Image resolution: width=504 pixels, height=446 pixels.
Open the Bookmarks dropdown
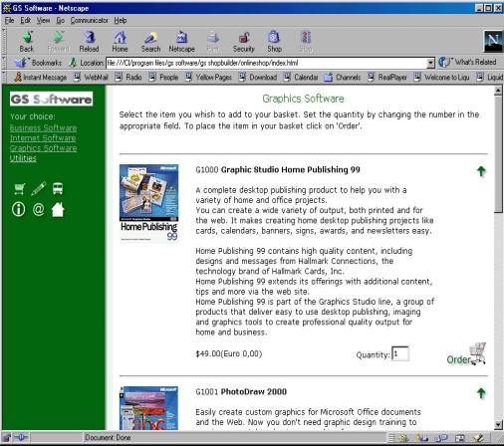(x=39, y=63)
